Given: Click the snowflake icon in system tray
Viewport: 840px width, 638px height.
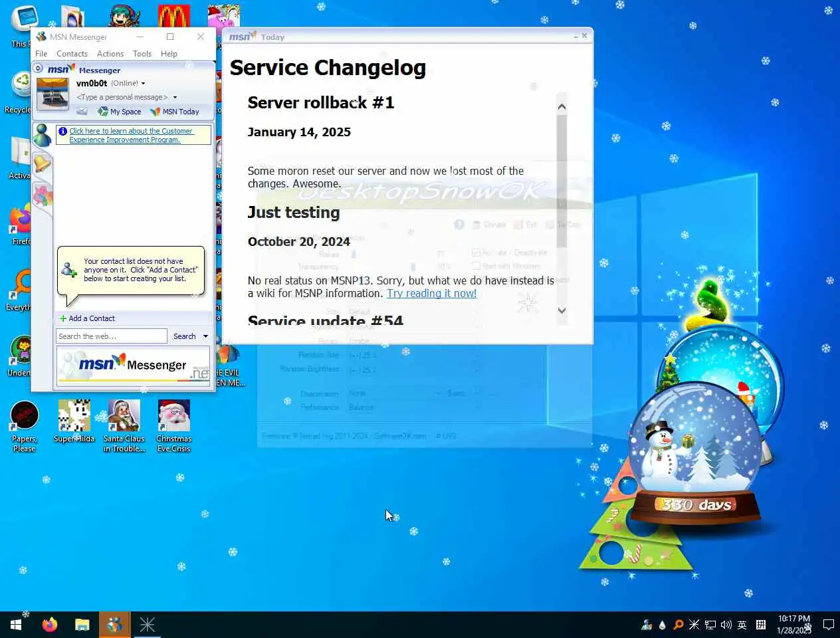Looking at the screenshot, I should click(x=694, y=625).
